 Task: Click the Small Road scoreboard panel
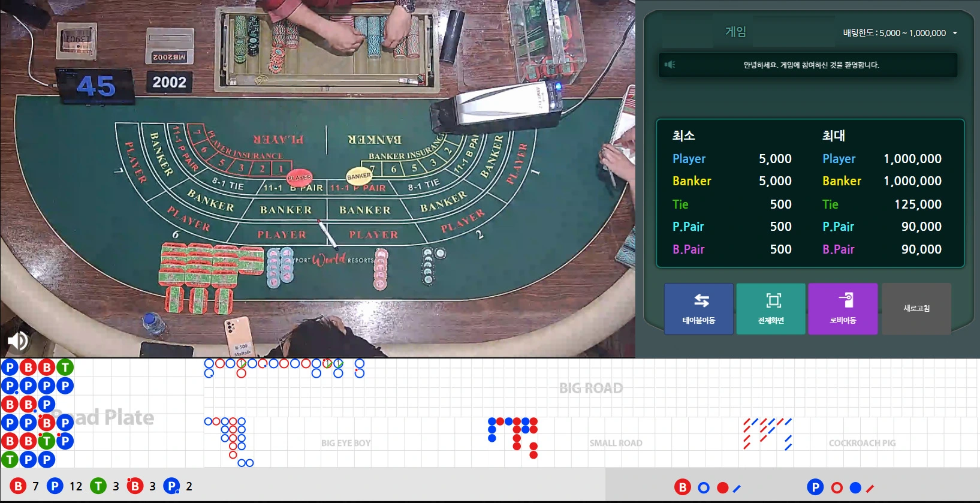pos(616,442)
